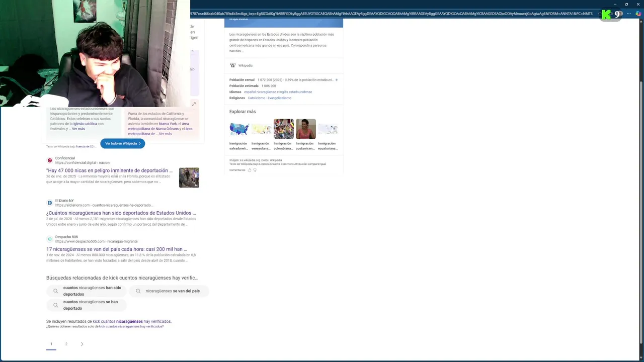Click 'Explorar más' heading

[243, 112]
